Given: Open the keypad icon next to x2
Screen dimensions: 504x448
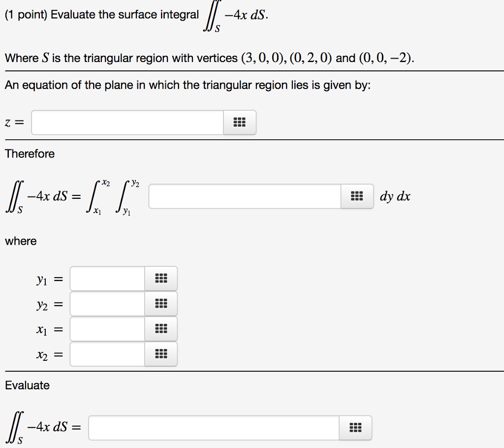Looking at the screenshot, I should 161,353.
